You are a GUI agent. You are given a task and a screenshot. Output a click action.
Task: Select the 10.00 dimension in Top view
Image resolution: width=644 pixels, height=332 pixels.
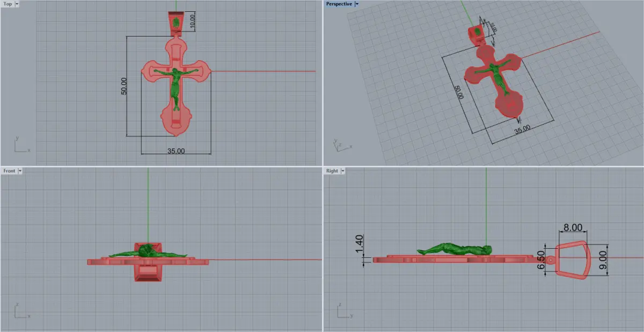[193, 21]
